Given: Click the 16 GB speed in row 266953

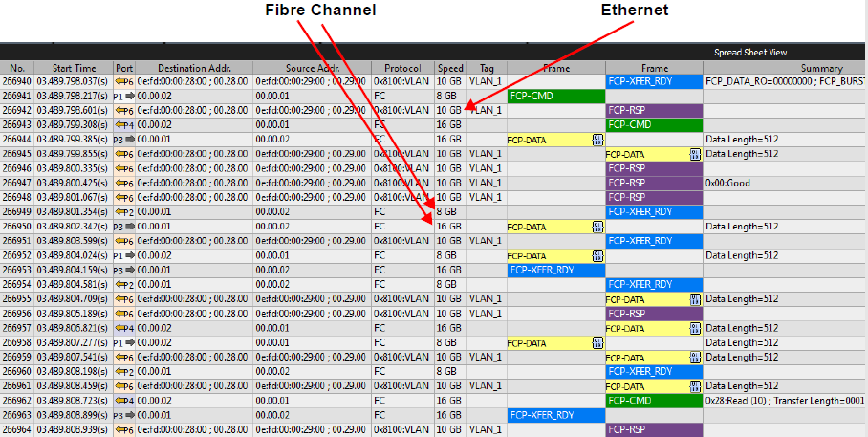Looking at the screenshot, I should click(x=449, y=271).
